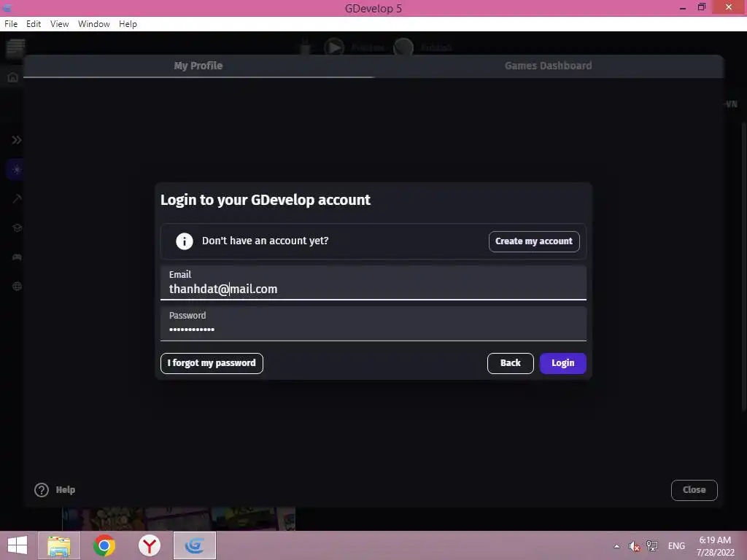Viewport: 747px width, 560px height.
Task: Click I forgot my password
Action: click(x=212, y=363)
